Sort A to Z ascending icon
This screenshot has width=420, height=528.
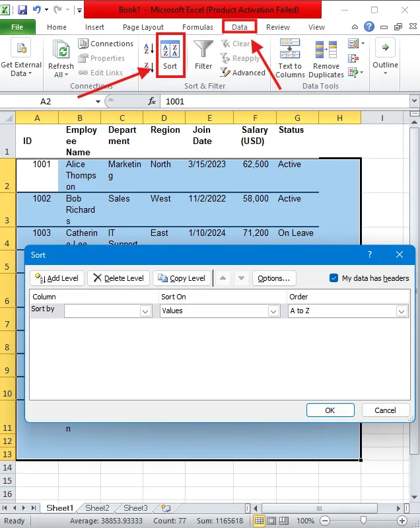(x=149, y=49)
